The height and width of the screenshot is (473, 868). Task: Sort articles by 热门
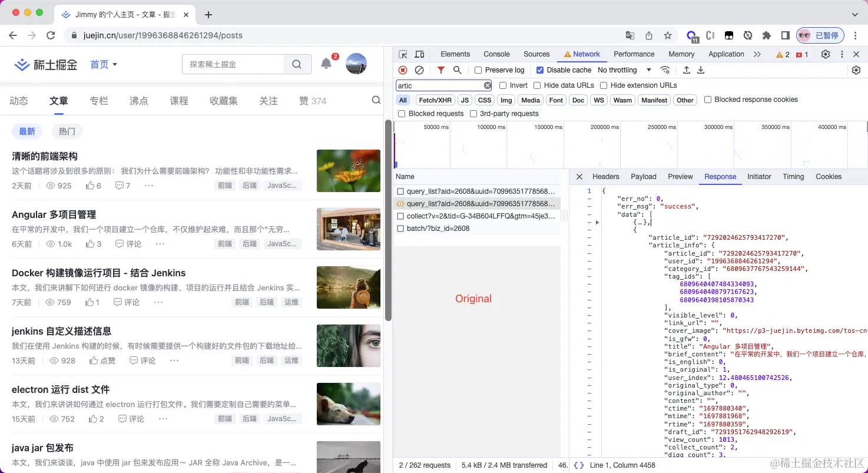67,131
